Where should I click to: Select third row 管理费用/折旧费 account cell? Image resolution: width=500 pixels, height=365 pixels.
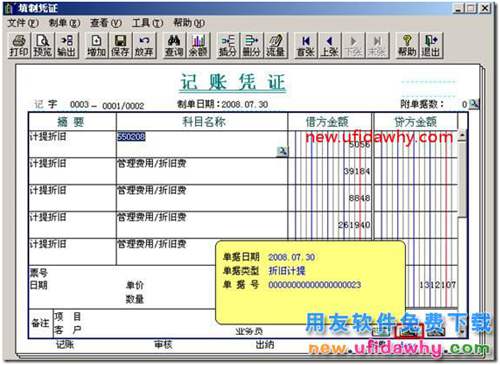(x=202, y=198)
